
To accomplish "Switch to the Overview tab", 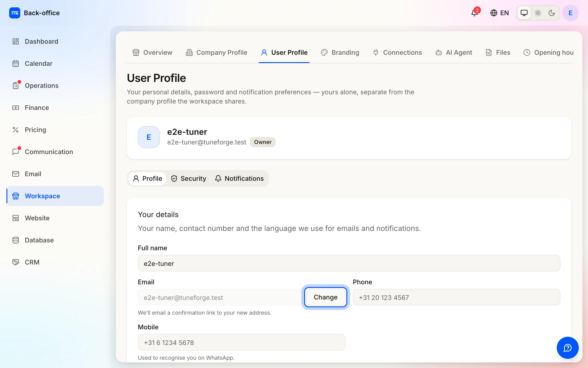I will 152,52.
